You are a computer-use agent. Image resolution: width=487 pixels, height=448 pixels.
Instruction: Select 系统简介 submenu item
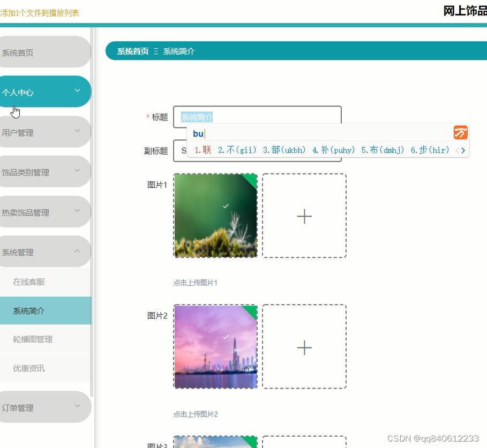click(x=46, y=310)
